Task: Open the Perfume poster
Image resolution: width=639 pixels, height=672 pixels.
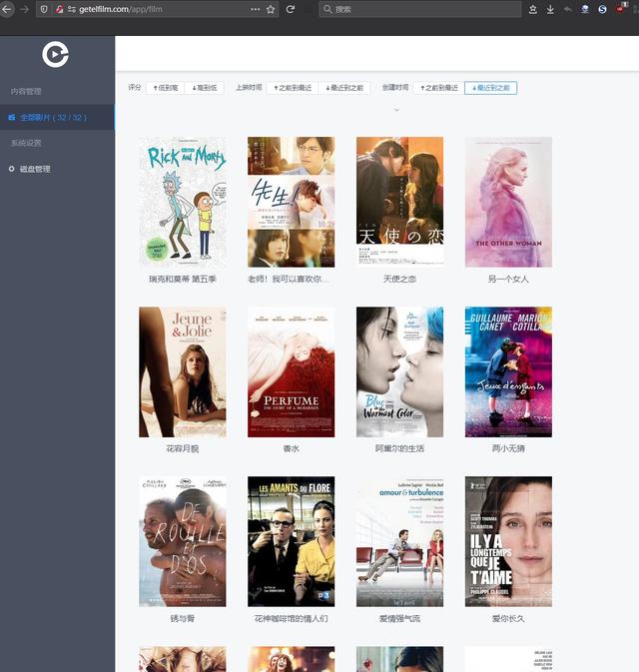Action: [x=291, y=371]
